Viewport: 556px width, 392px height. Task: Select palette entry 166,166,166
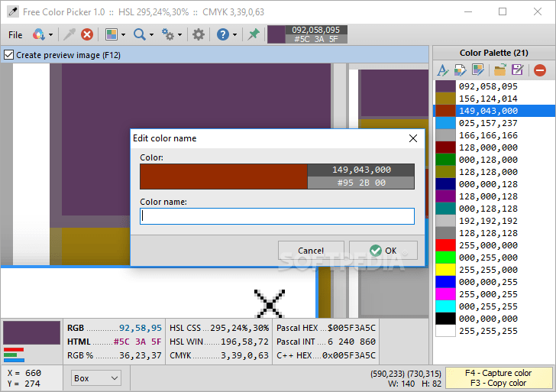pos(495,135)
